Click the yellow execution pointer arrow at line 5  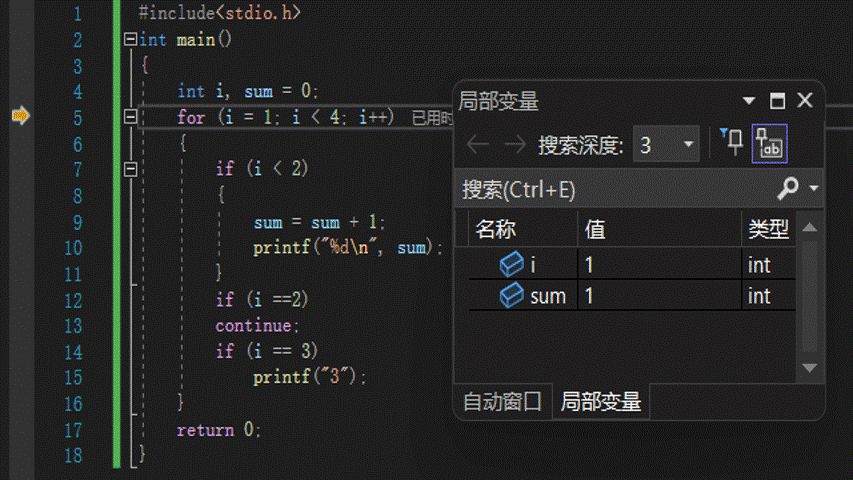click(21, 115)
